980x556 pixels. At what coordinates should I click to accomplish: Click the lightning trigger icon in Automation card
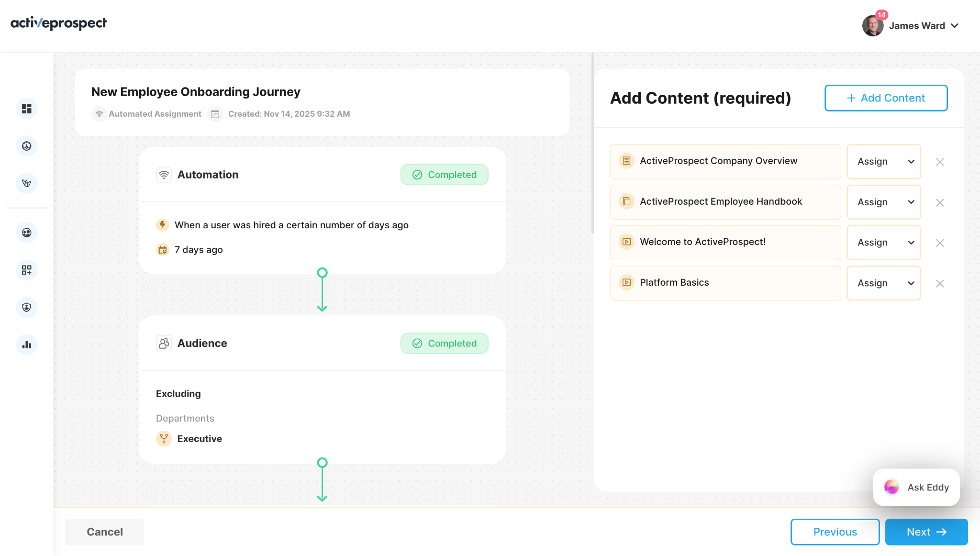pos(162,225)
